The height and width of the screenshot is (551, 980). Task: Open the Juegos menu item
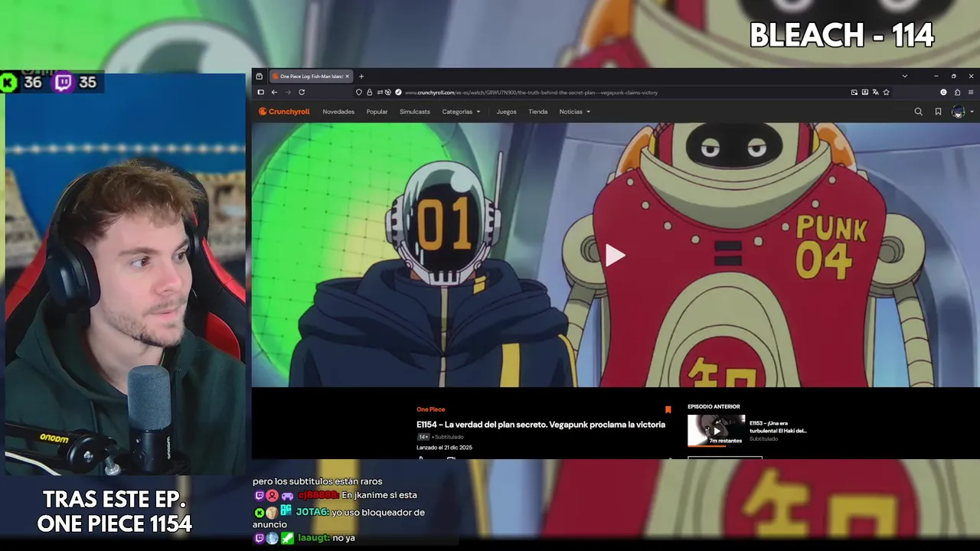click(x=506, y=112)
